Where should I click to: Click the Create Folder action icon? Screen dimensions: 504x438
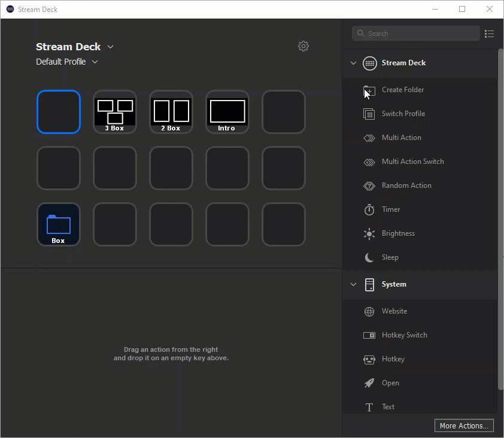tap(369, 90)
